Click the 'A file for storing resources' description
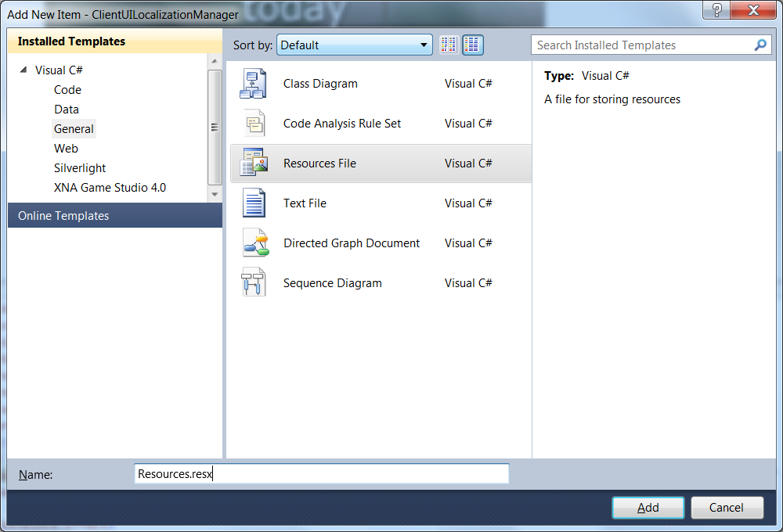The height and width of the screenshot is (532, 783). point(612,99)
